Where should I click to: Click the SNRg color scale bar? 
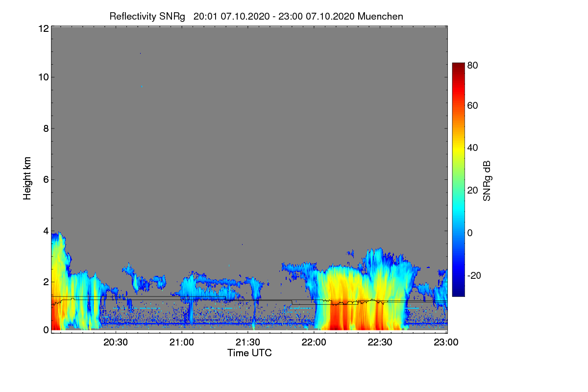(x=458, y=179)
